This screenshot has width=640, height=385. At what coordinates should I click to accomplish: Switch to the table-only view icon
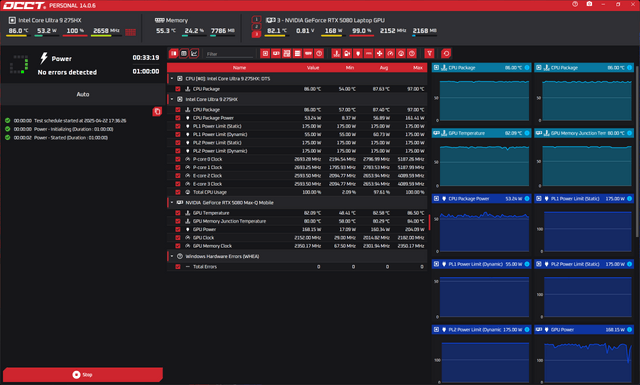pos(184,53)
